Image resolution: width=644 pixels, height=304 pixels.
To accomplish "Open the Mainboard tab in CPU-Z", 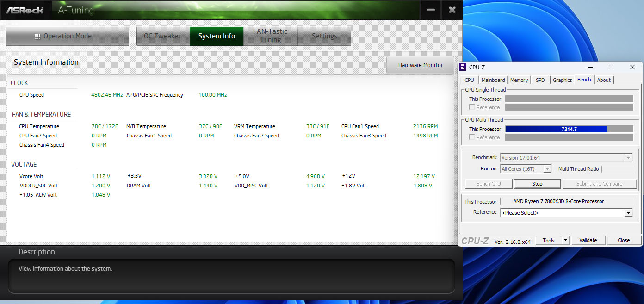I will [493, 80].
